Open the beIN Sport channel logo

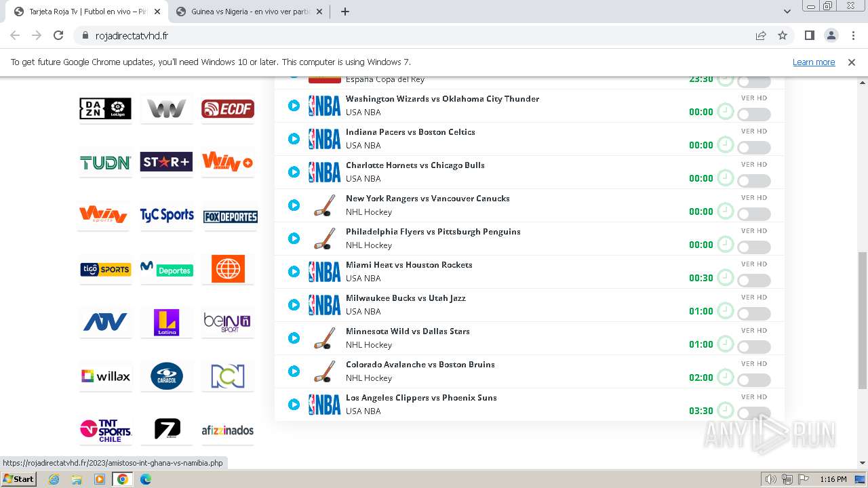228,322
